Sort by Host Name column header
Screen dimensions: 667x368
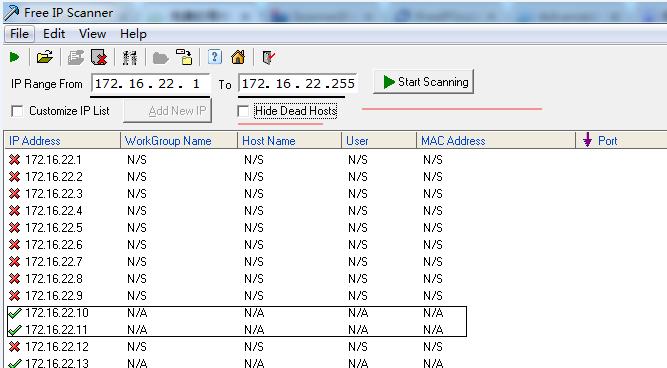289,140
